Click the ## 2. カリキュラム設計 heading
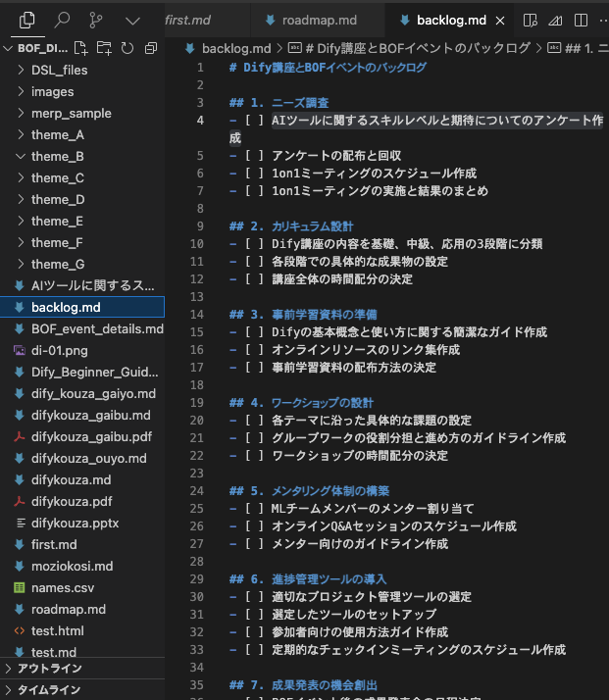Viewport: 609px width, 700px height. click(x=291, y=226)
